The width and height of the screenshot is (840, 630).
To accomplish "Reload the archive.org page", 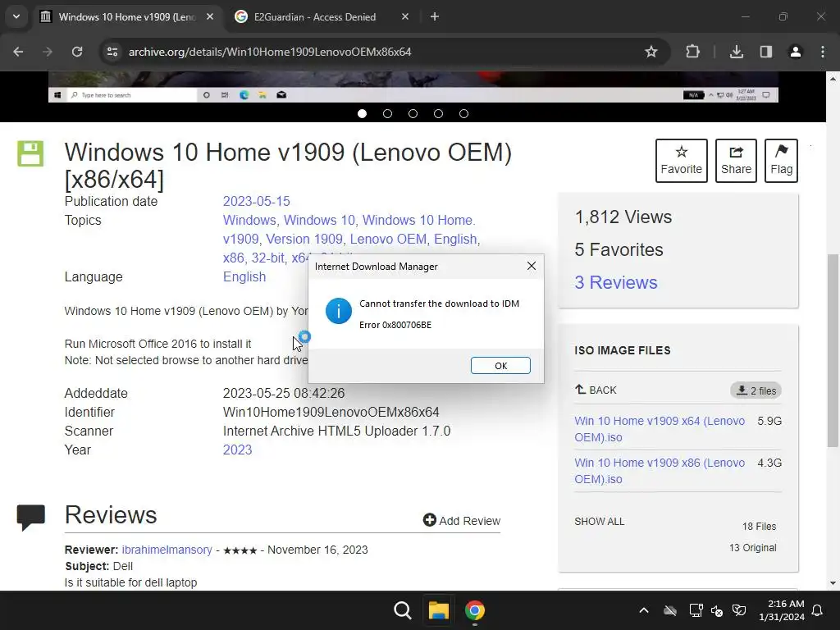I will (x=77, y=52).
